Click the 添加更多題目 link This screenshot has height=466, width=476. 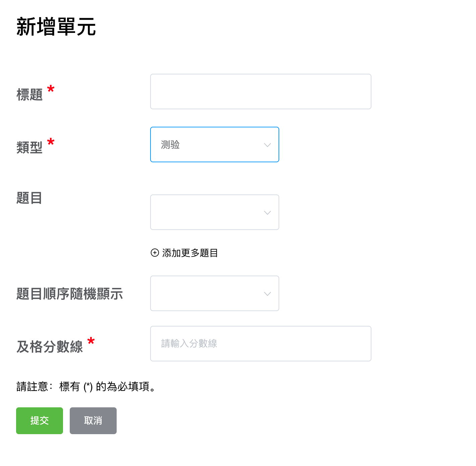[x=190, y=253]
